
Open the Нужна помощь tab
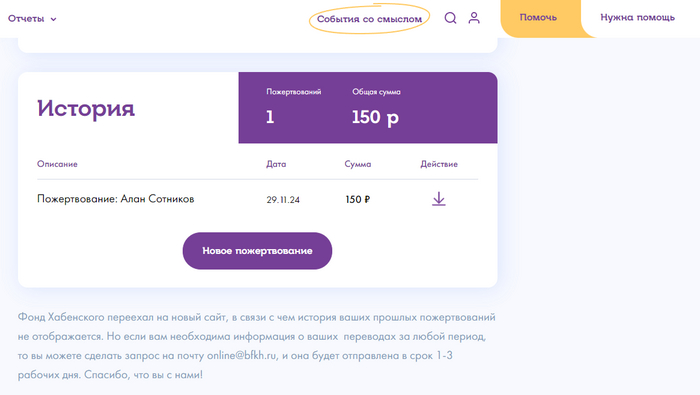coord(638,17)
